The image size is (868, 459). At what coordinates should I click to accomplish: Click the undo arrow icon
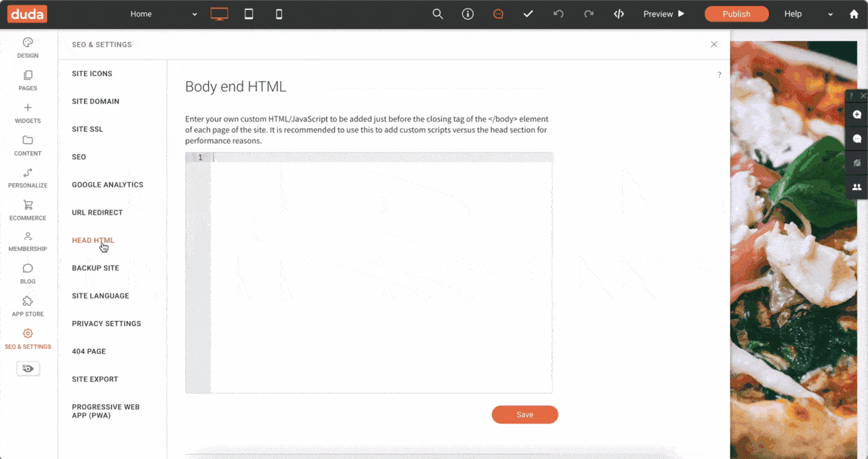[558, 14]
